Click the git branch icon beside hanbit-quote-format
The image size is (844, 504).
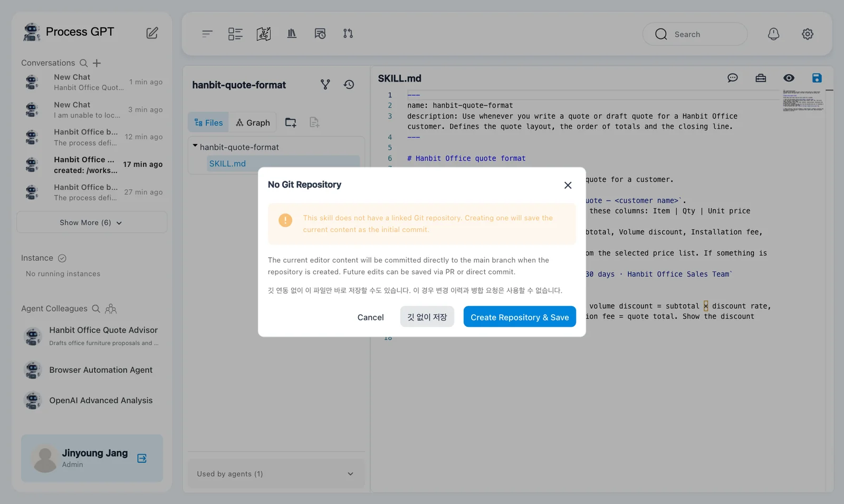(x=325, y=84)
